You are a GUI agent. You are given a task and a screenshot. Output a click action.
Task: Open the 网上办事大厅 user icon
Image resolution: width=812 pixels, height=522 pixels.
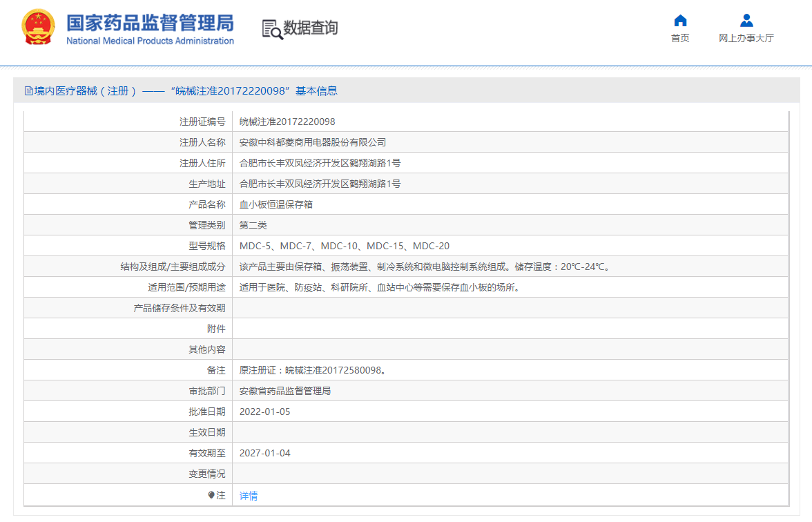746,21
